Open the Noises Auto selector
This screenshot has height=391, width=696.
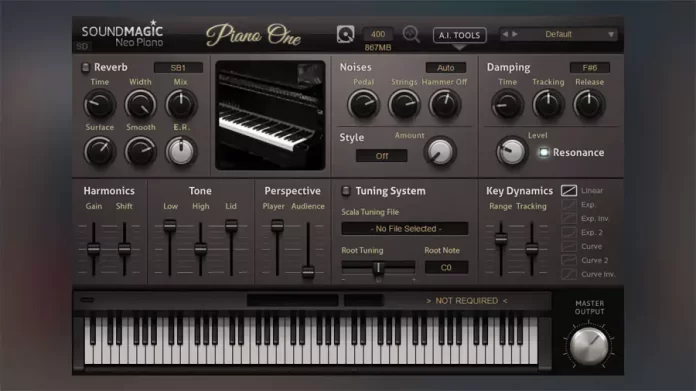446,67
